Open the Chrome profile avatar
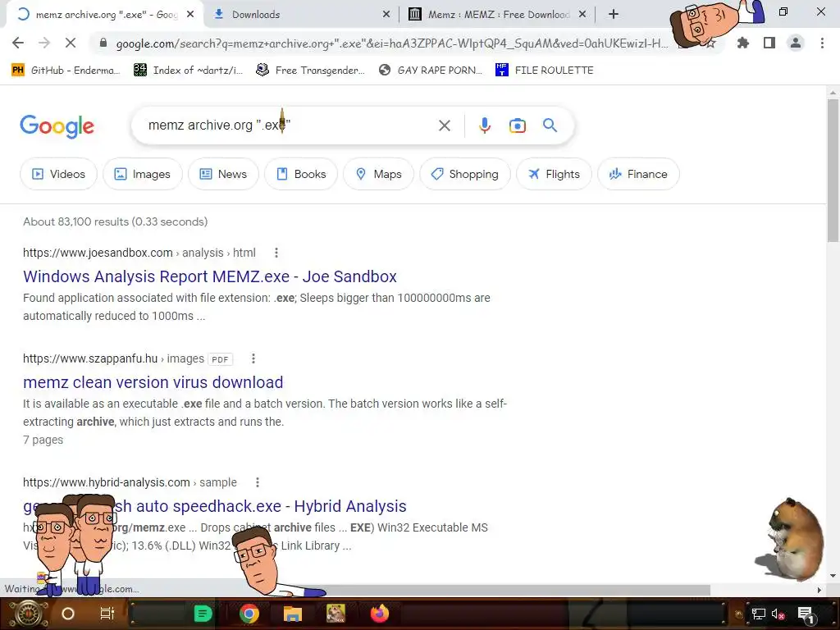The width and height of the screenshot is (840, 630). (x=796, y=43)
